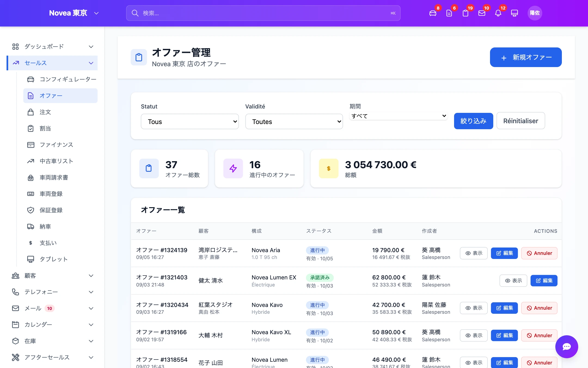Expand the テレフォニー section chevron
The height and width of the screenshot is (368, 588).
point(91,292)
